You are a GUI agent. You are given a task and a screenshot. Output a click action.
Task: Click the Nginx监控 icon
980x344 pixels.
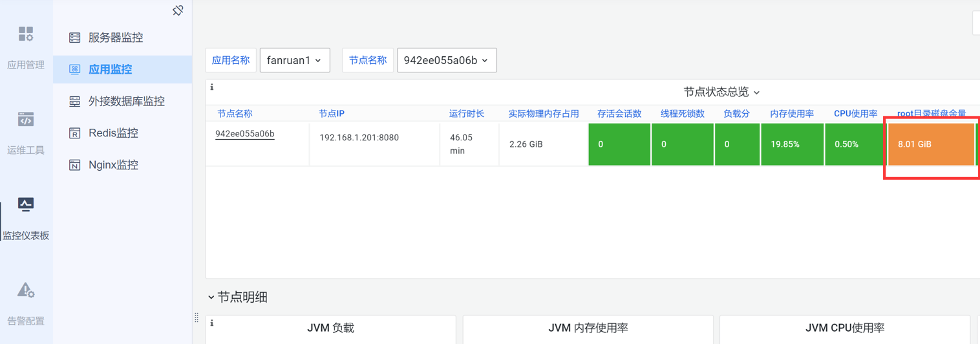click(75, 165)
